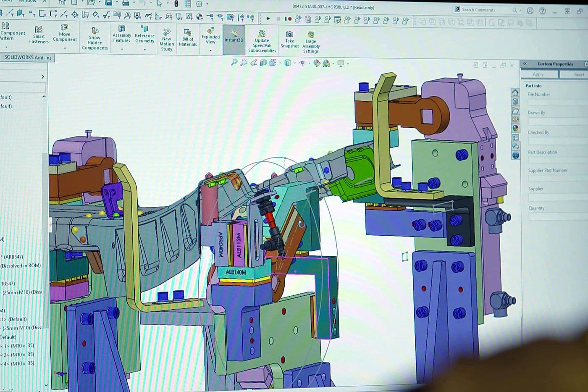Screen dimensions: 588x392
Task: Start a New Motion Study
Action: 167,40
